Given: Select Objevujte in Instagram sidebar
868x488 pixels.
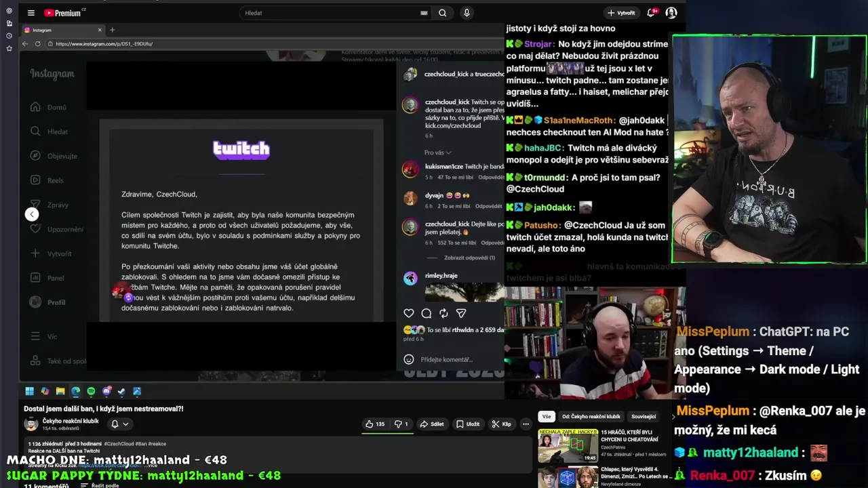Looking at the screenshot, I should [x=54, y=156].
